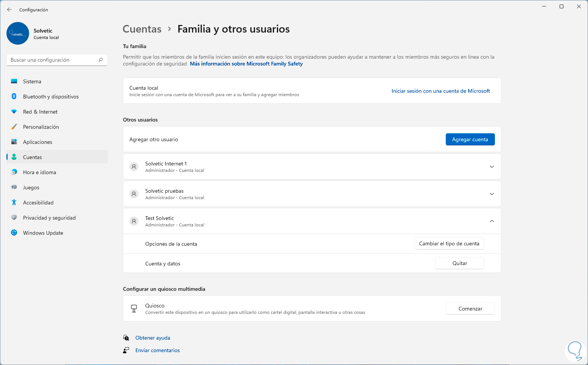Open Microsoft Family Safety info link
The image size is (588, 365).
point(246,64)
